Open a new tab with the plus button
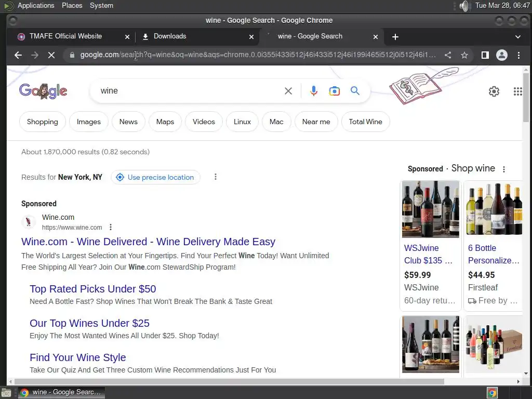This screenshot has width=532, height=399. [x=395, y=37]
